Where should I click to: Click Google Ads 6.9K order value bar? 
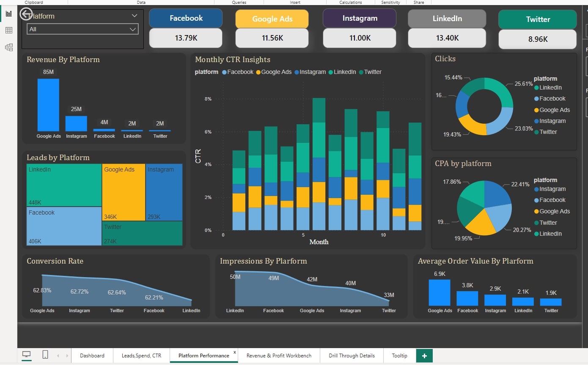point(440,293)
